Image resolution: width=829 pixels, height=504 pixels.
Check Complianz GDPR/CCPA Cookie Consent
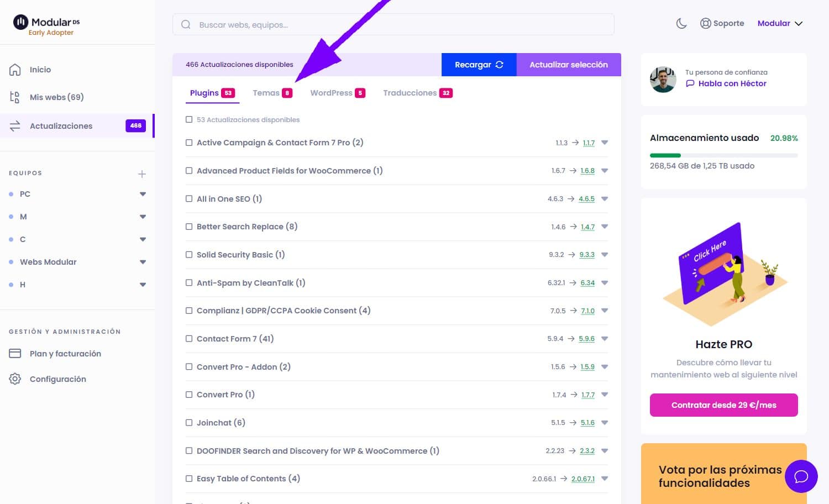tap(189, 311)
